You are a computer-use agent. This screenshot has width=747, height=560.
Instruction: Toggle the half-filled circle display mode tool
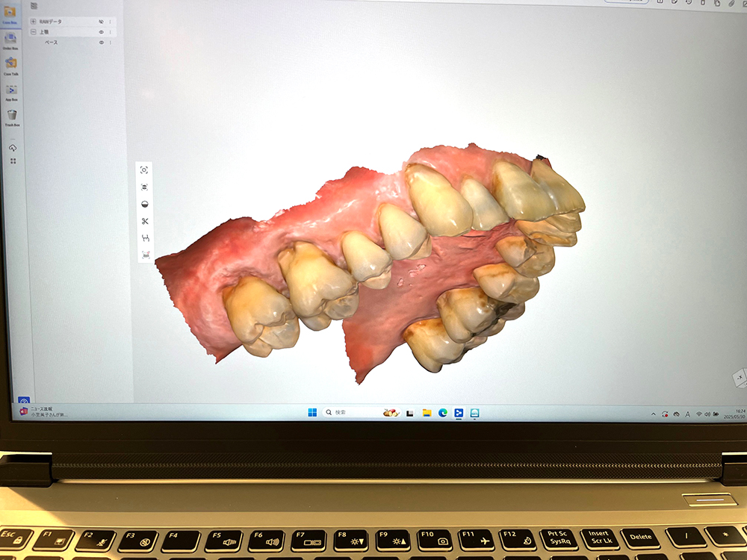pyautogui.click(x=145, y=204)
